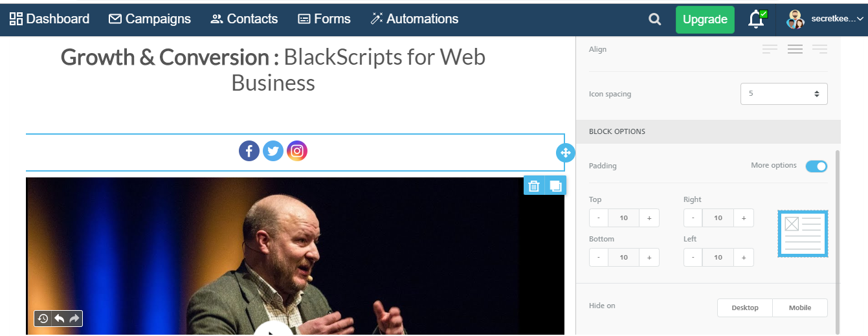
Task: Click the Twitter social icon
Action: click(x=273, y=151)
